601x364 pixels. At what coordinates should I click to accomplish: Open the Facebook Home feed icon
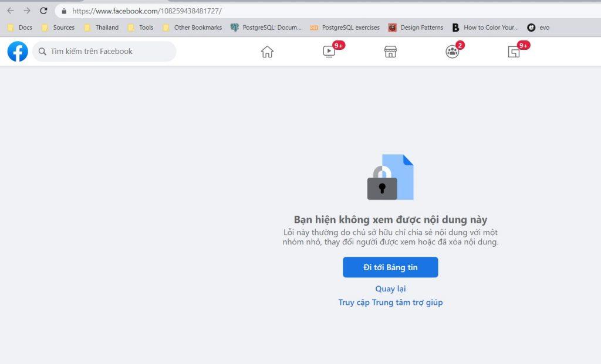click(x=267, y=52)
